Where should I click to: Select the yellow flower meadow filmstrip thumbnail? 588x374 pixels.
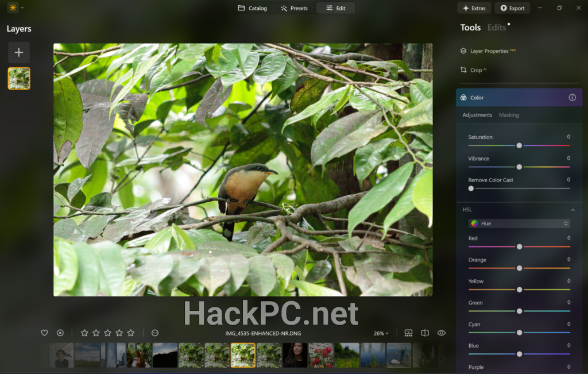[x=347, y=355]
